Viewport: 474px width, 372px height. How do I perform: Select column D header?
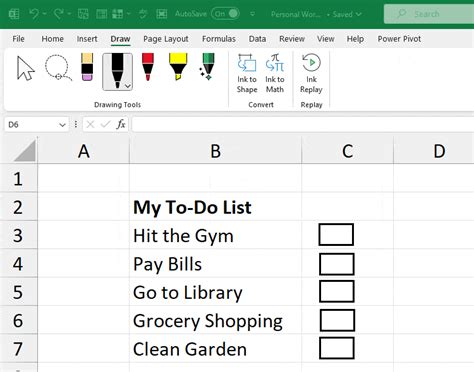[434, 151]
